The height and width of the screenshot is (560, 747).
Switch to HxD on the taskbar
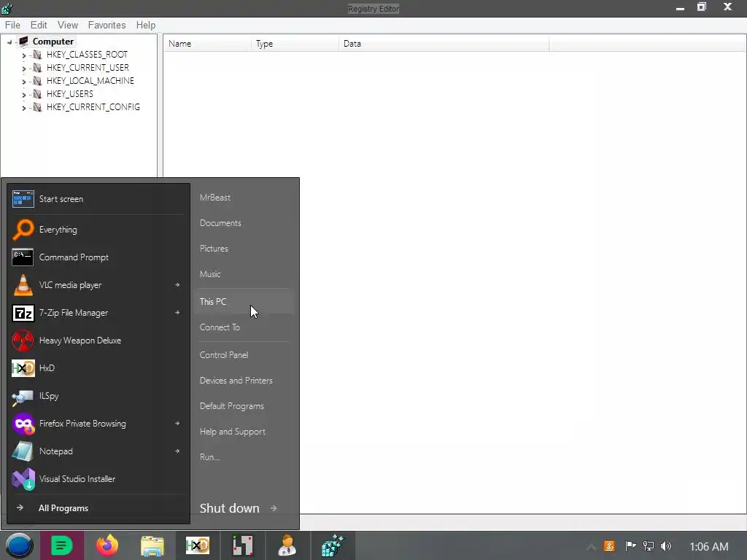[x=197, y=545]
